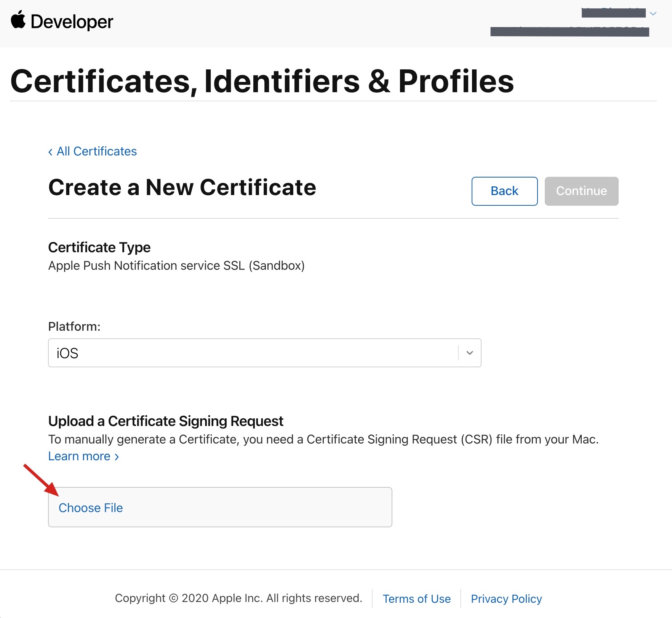Click Choose File to upload a CSR
Viewport: 672px width, 618px height.
point(91,508)
